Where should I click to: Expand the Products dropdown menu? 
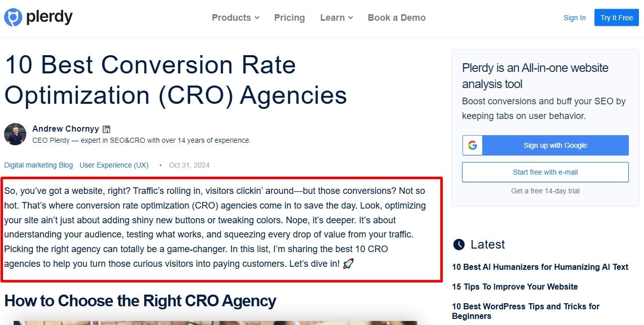[x=232, y=17]
